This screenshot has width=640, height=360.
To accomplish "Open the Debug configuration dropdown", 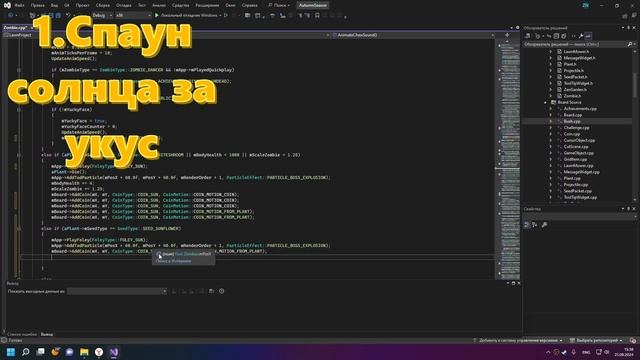I will tap(102, 16).
